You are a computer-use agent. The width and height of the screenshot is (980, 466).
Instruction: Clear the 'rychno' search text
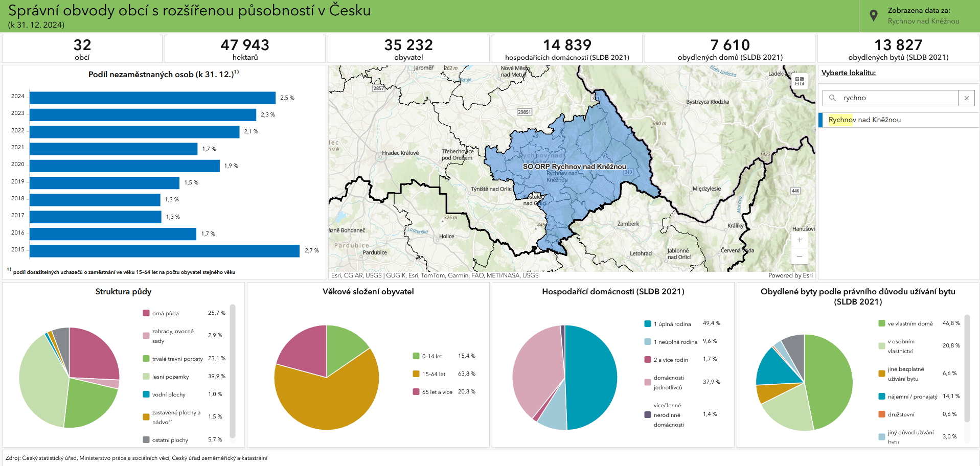(x=966, y=98)
